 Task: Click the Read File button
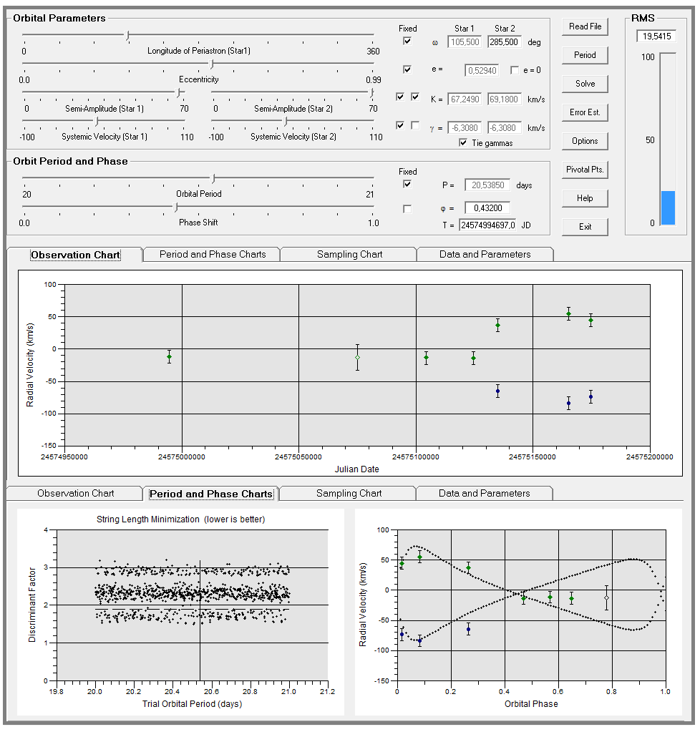[x=585, y=26]
